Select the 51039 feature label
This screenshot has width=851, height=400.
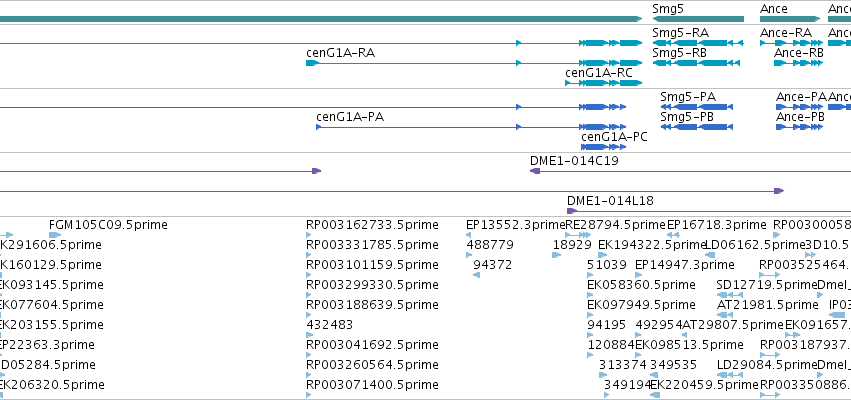point(607,265)
